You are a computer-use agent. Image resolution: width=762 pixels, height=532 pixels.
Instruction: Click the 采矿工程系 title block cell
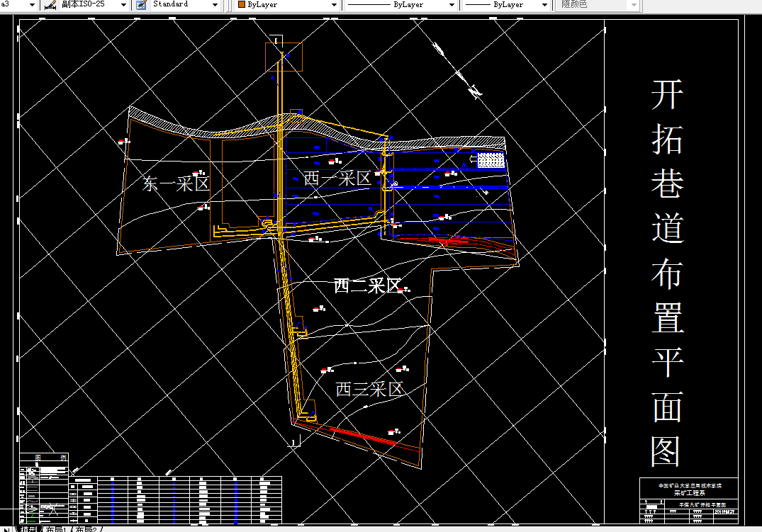689,492
